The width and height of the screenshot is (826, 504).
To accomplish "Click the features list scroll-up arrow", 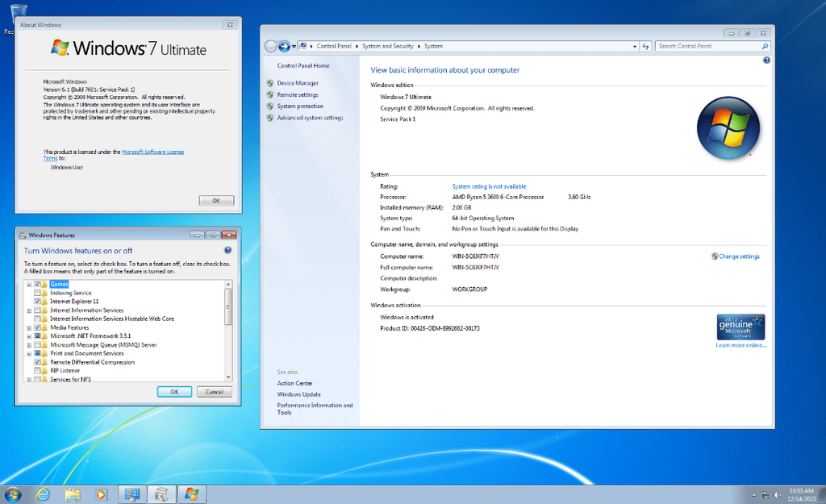I will click(228, 285).
